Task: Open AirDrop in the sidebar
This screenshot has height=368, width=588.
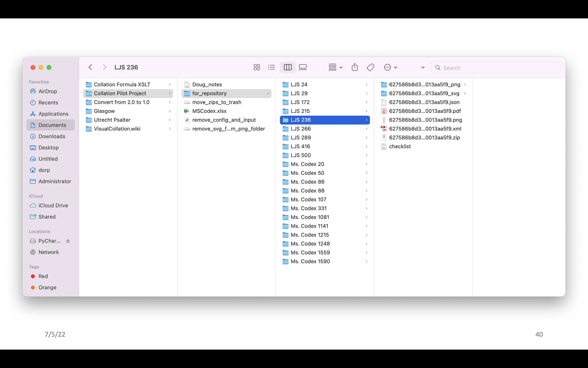Action: pos(51,91)
